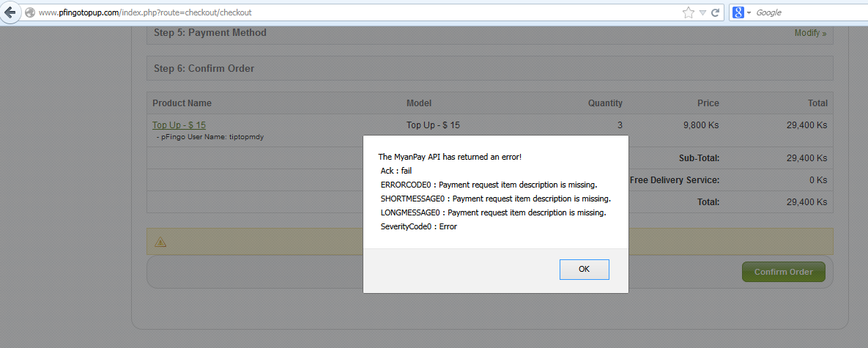Open the Top Up - $ 15 product link
Screen dimensions: 868x348
[x=179, y=125]
